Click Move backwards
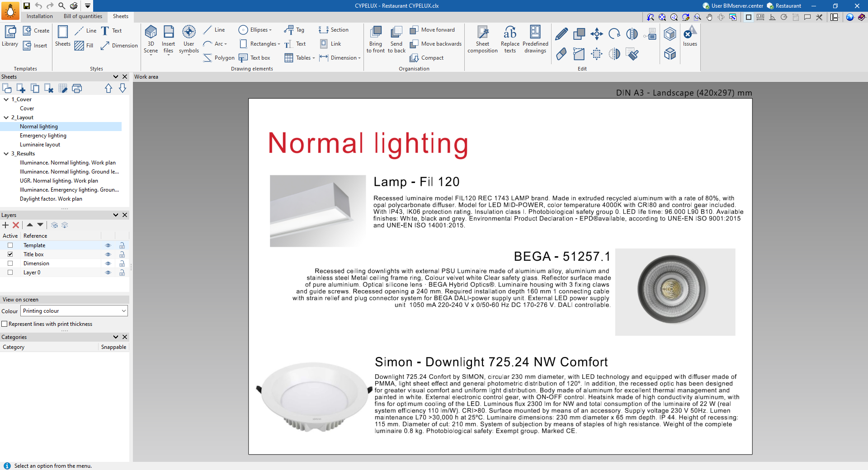The height and width of the screenshot is (470, 868). point(436,44)
